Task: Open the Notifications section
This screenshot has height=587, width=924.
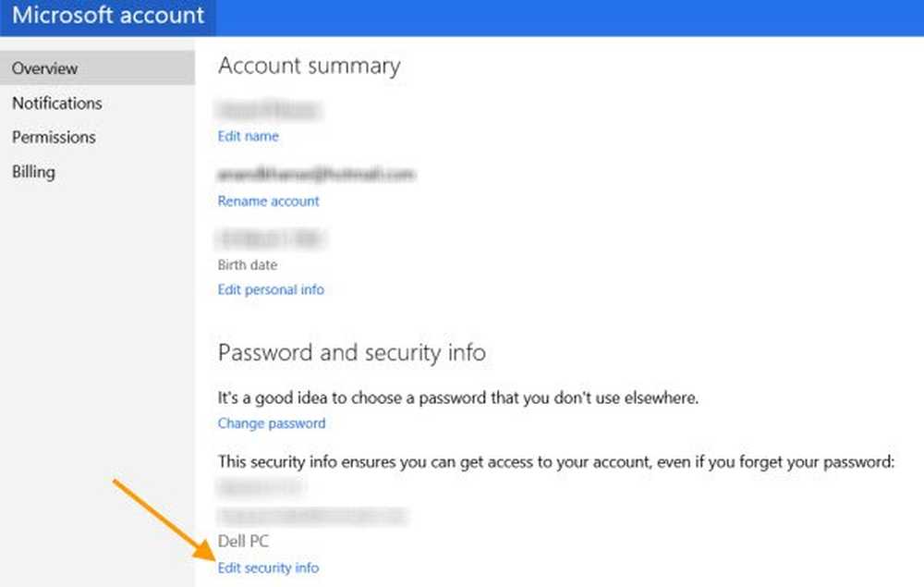Action: (x=56, y=103)
